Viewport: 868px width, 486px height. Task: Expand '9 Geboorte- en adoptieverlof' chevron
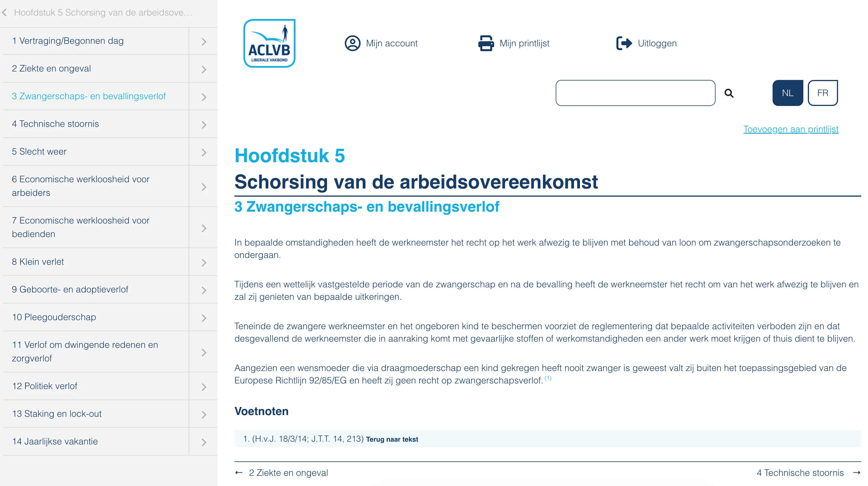click(204, 290)
